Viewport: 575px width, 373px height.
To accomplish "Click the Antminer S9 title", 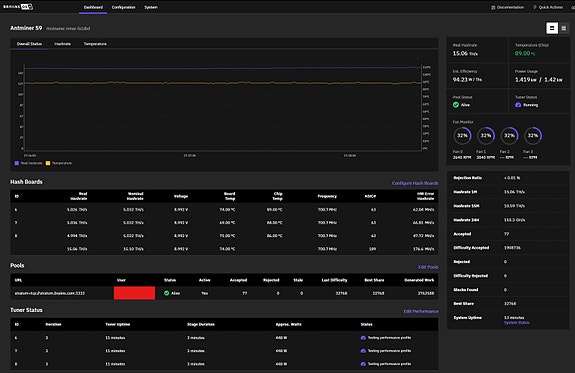I will click(x=26, y=28).
